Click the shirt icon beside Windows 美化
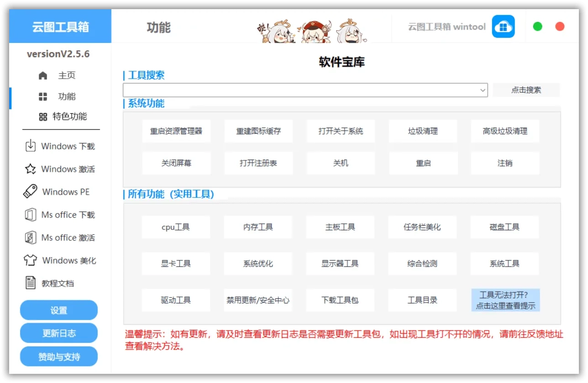The image size is (588, 383). [30, 261]
